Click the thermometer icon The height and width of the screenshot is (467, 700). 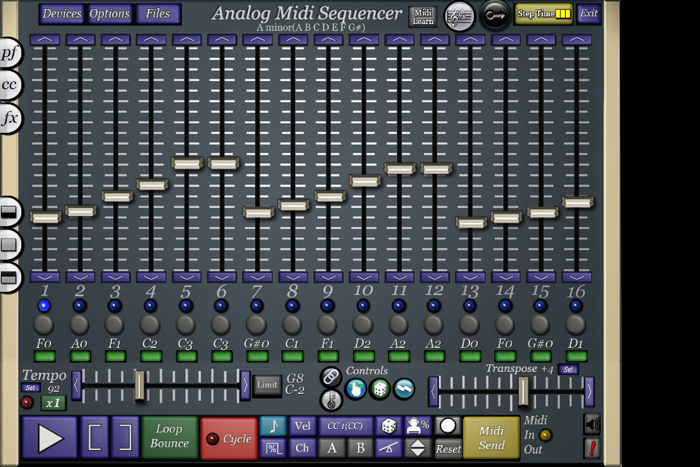tap(331, 399)
